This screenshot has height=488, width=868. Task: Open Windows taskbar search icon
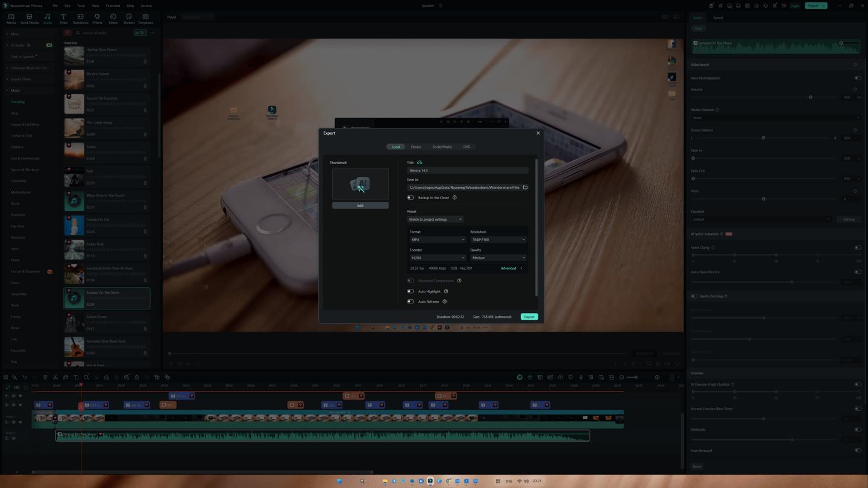362,481
